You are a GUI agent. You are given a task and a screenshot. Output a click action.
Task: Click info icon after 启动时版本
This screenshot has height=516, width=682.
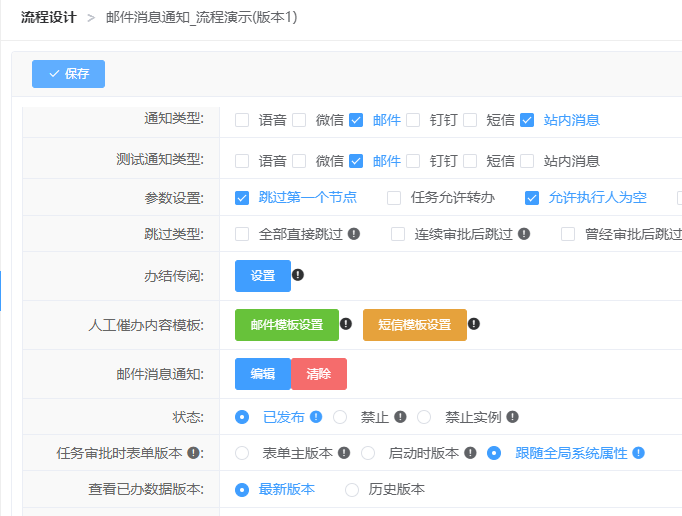click(470, 453)
